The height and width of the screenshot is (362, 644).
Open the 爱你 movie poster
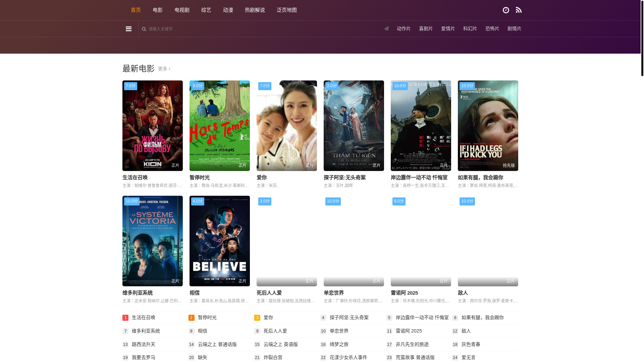(287, 126)
